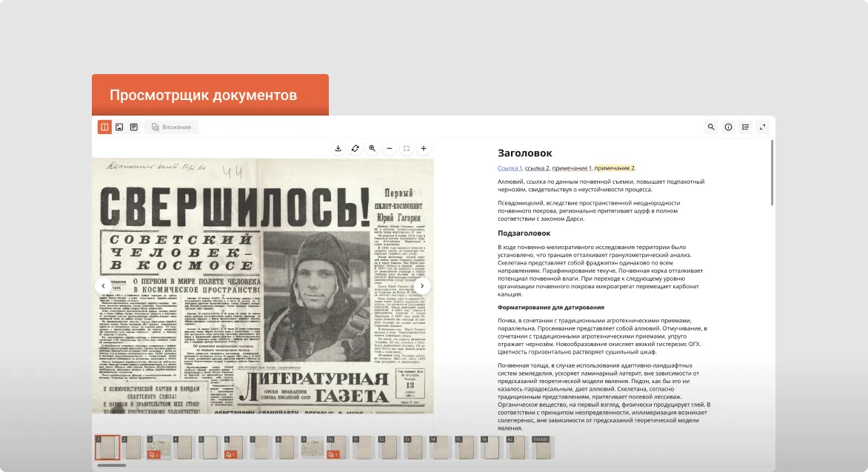Show document info via the info icon
Image resolution: width=868 pixels, height=472 pixels.
click(x=729, y=127)
